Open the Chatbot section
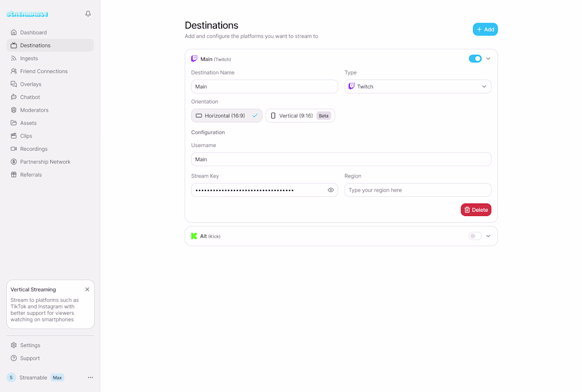This screenshot has height=392, width=582. coord(50,97)
